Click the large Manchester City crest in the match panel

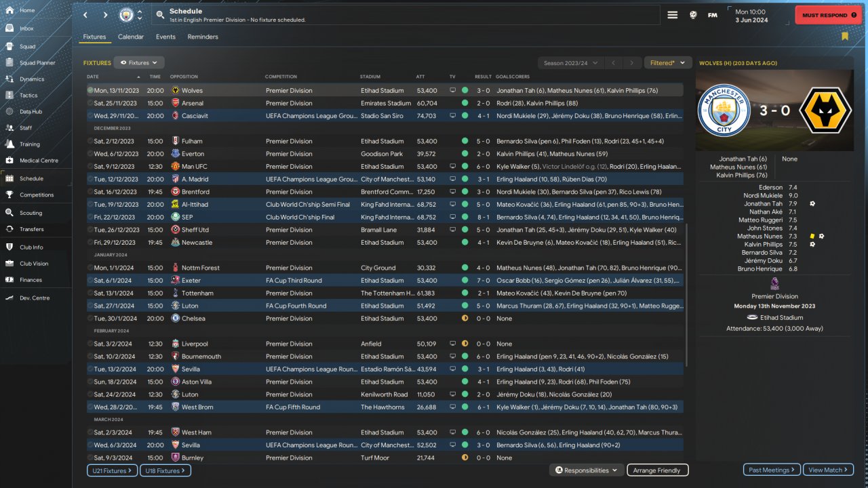(x=724, y=110)
